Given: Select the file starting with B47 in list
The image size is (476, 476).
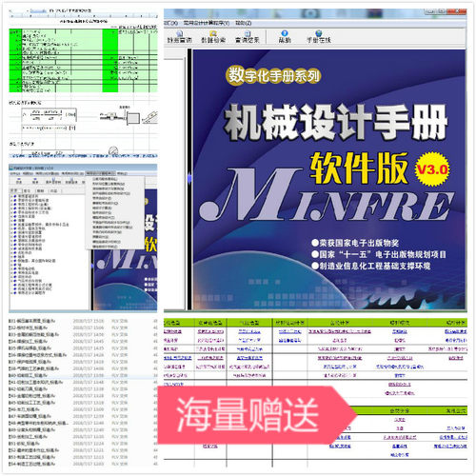Looking at the screenshot, I should click(x=30, y=416).
